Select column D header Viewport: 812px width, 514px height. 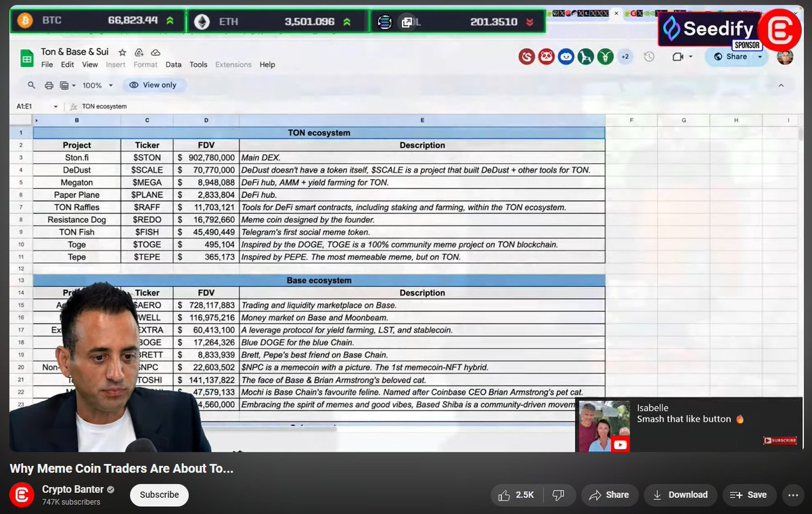click(206, 121)
